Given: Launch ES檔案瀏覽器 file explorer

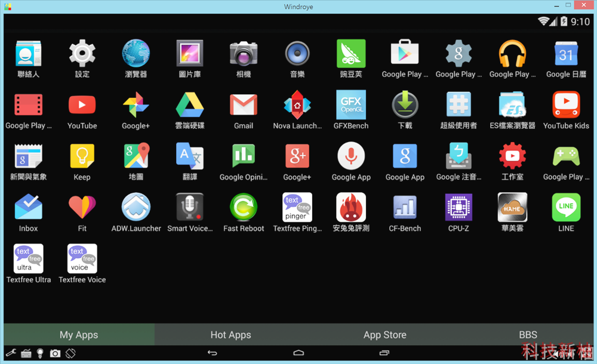Looking at the screenshot, I should pyautogui.click(x=512, y=104).
